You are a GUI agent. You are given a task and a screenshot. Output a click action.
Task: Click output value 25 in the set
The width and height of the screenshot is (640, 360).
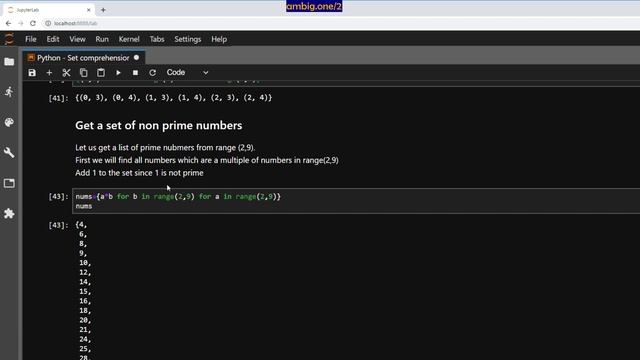point(85,349)
